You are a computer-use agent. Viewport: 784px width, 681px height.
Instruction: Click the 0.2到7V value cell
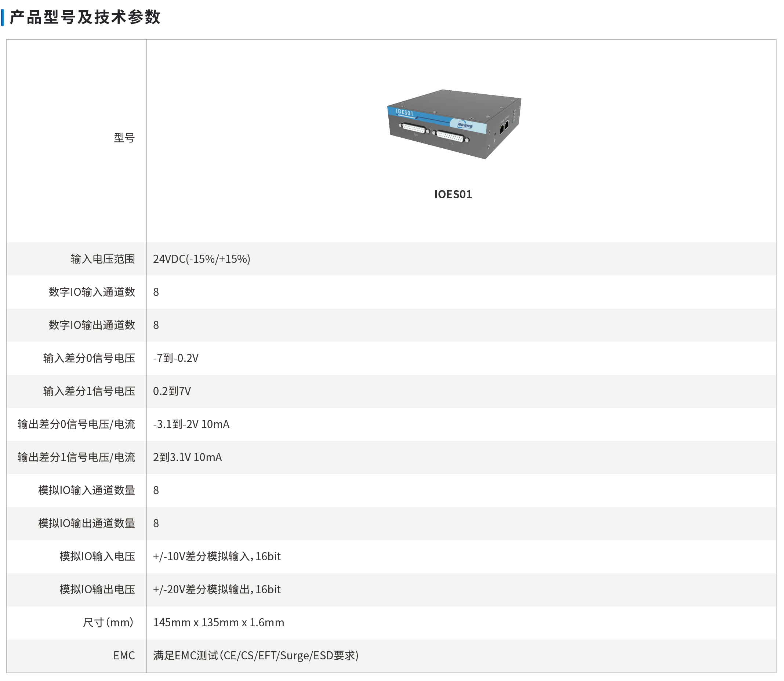coord(172,391)
